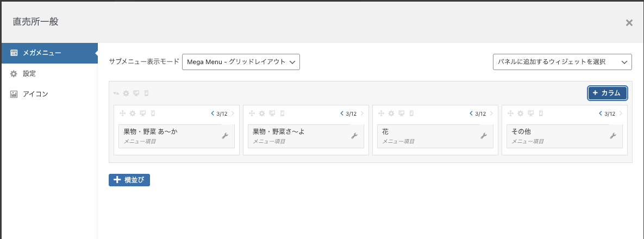Select the 設定 tab in sidebar
This screenshot has height=239, width=644.
pos(49,73)
